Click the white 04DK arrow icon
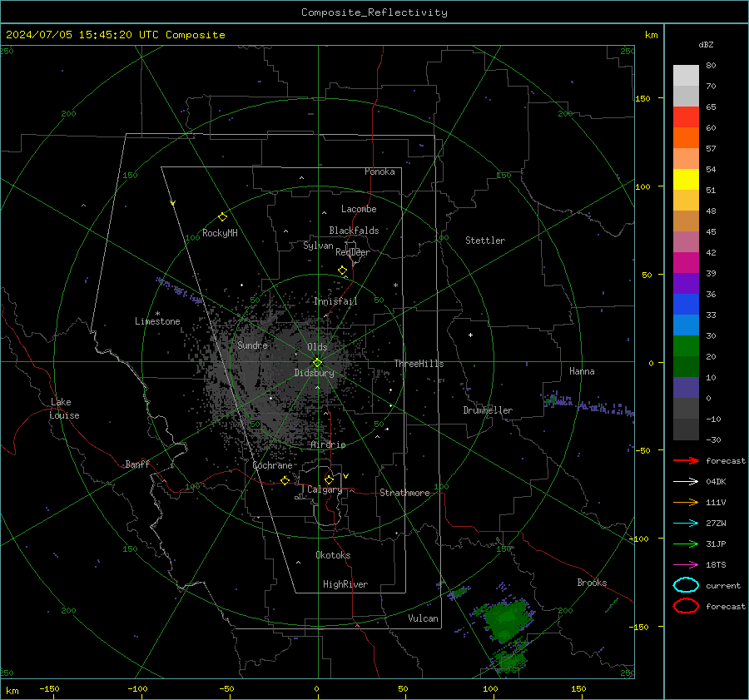 click(x=686, y=482)
